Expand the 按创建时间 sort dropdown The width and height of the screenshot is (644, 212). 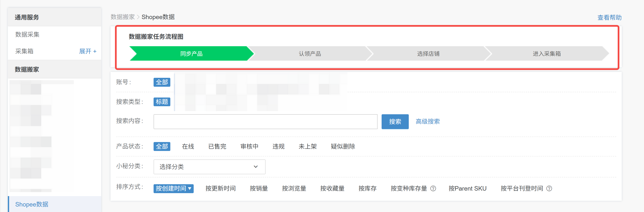pyautogui.click(x=173, y=188)
